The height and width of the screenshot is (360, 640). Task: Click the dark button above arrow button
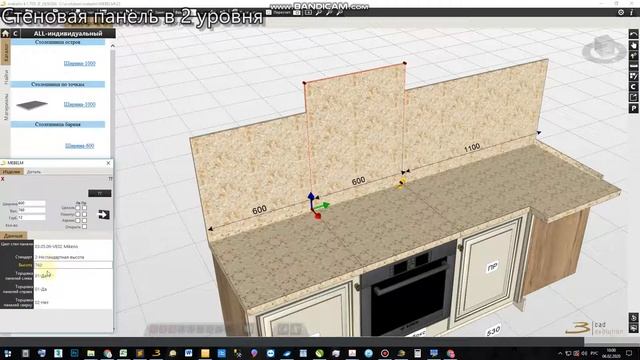(100, 193)
